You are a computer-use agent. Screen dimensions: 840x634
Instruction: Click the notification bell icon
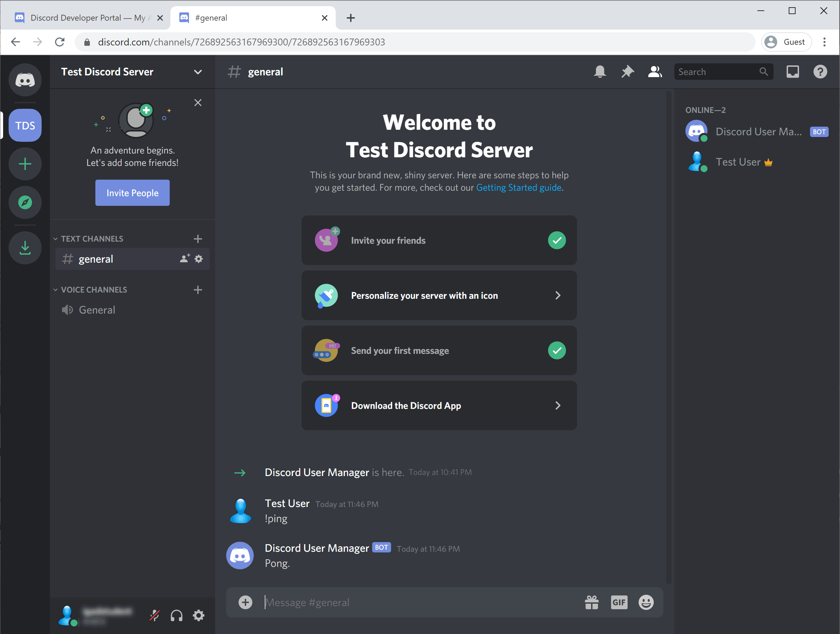point(600,72)
